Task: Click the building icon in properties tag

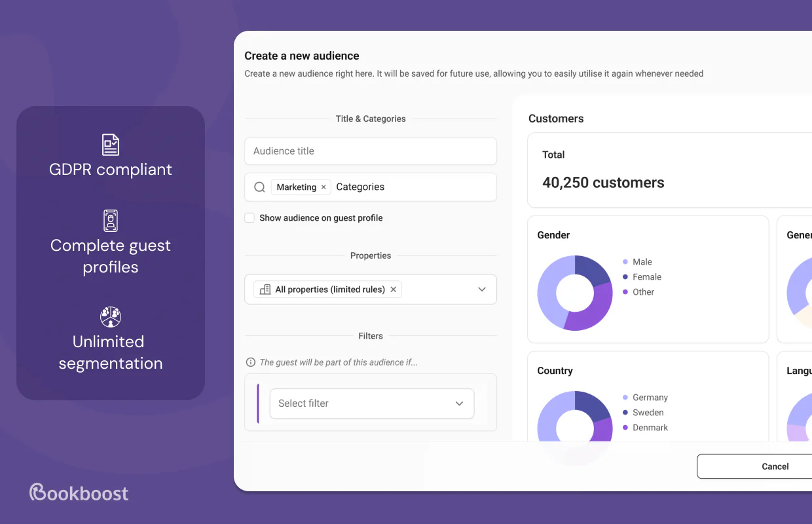Action: click(x=265, y=290)
